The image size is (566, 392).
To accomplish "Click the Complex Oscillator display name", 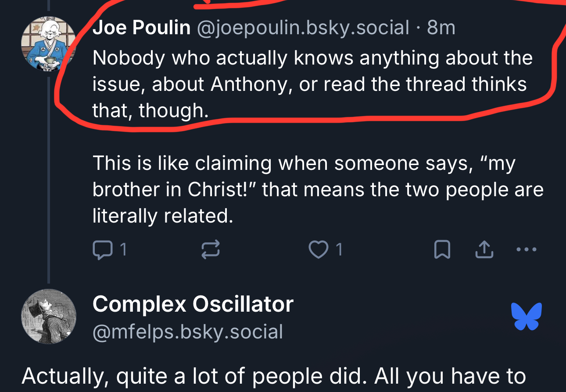I will click(x=193, y=304).
